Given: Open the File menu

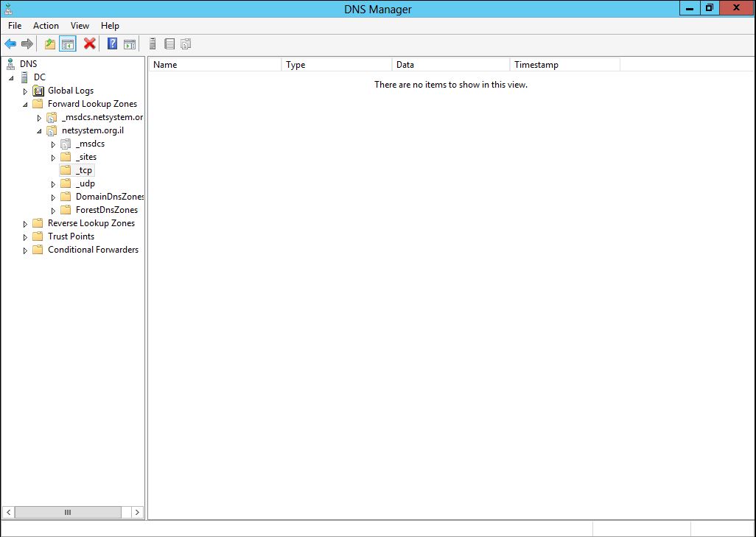Looking at the screenshot, I should [x=15, y=26].
